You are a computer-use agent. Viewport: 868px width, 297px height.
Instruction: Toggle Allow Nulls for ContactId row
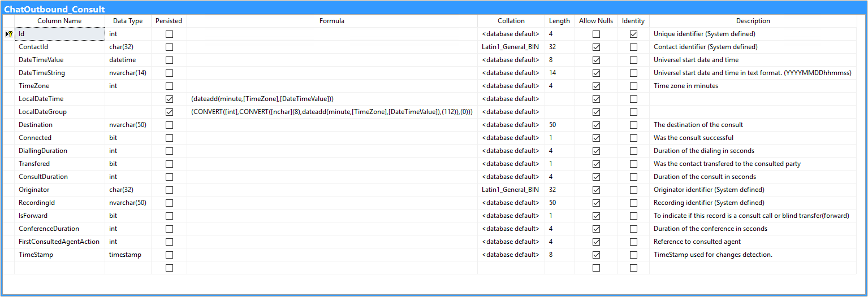[596, 47]
